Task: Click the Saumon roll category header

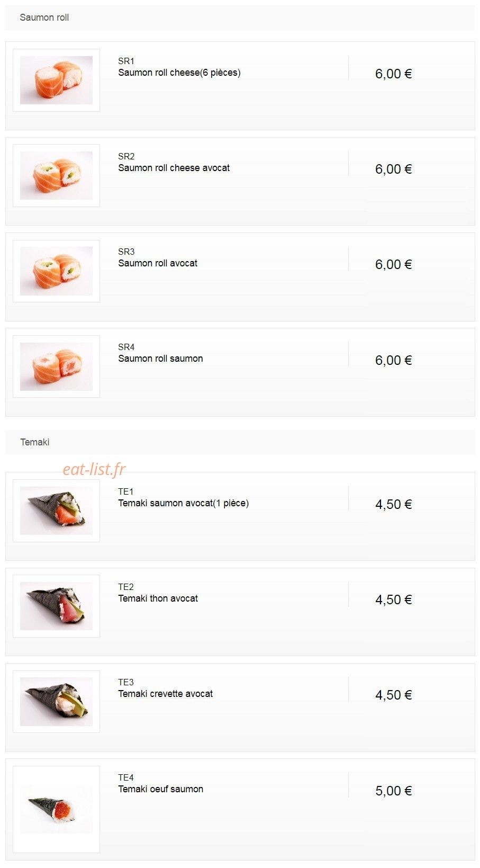Action: coord(240,17)
